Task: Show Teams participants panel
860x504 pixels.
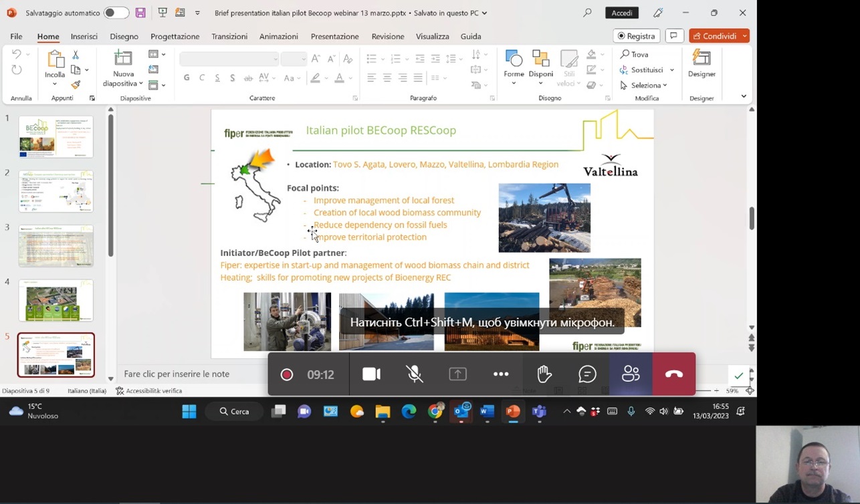Action: pos(631,374)
